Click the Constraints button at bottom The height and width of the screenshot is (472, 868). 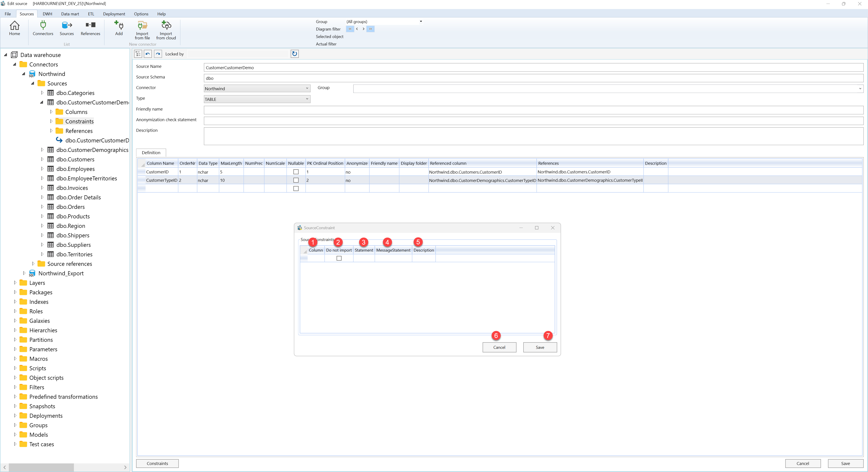(x=157, y=464)
